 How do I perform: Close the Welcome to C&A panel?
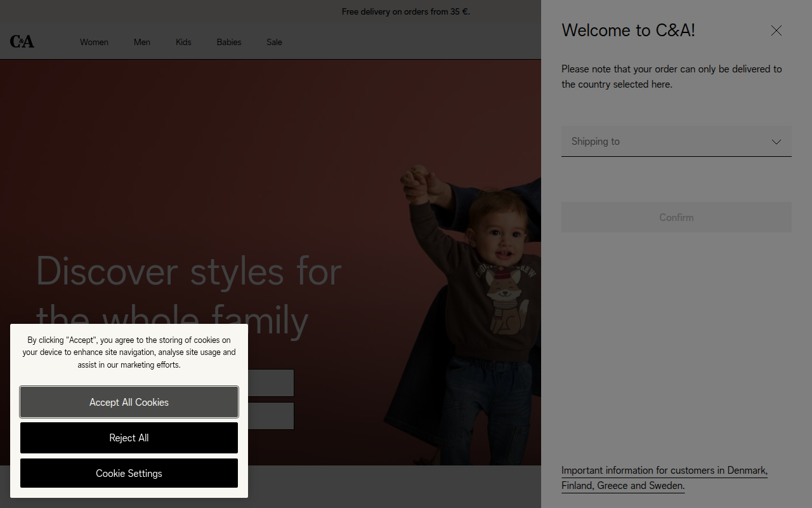[776, 30]
